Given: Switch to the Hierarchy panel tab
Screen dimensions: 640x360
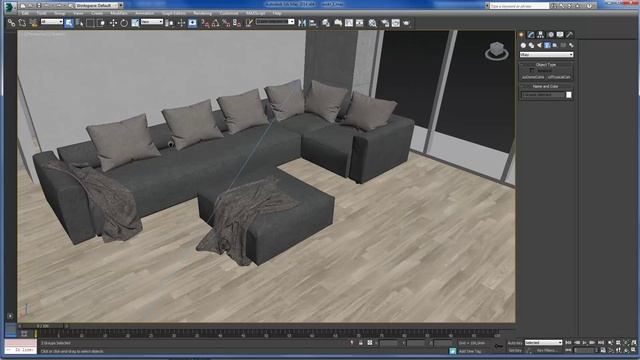Looking at the screenshot, I should [x=540, y=35].
